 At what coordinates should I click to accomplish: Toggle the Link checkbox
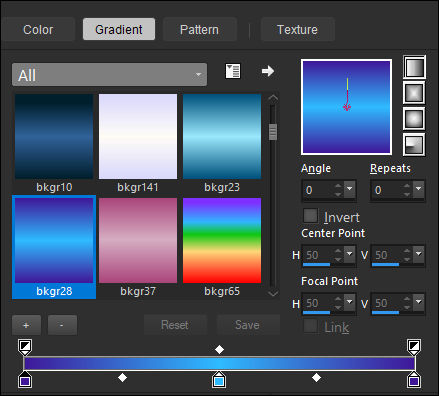[310, 326]
